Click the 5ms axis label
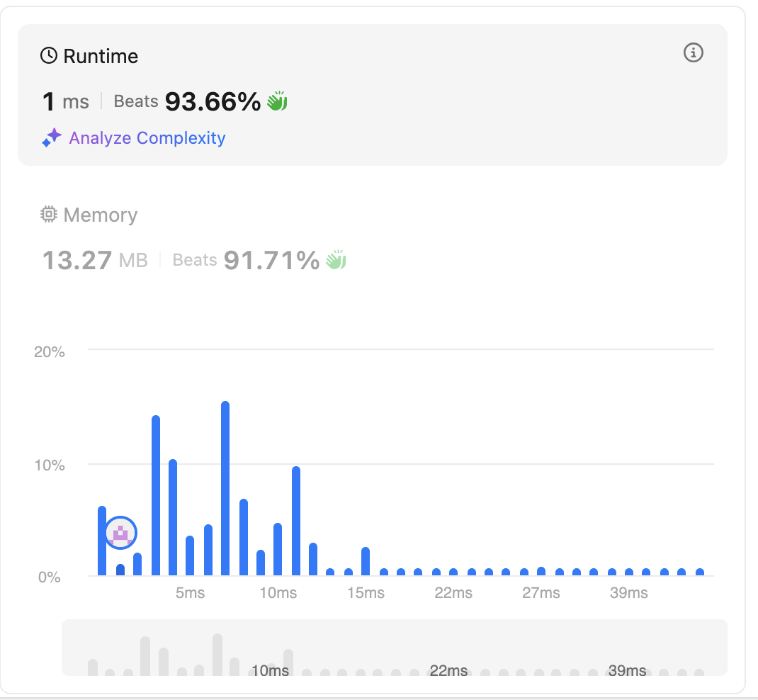The image size is (758, 700). pyautogui.click(x=190, y=593)
